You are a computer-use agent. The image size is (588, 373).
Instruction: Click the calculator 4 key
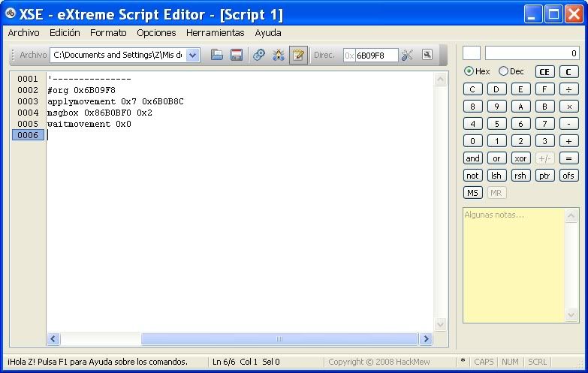(472, 124)
